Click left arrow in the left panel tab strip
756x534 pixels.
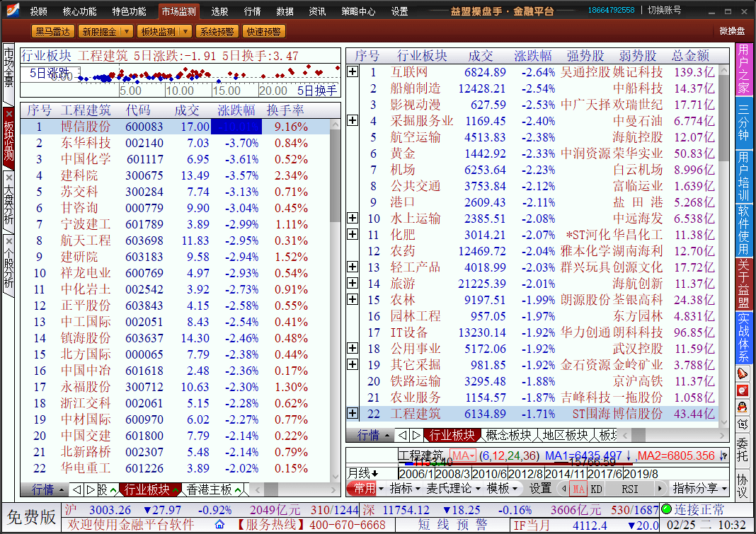(x=76, y=490)
